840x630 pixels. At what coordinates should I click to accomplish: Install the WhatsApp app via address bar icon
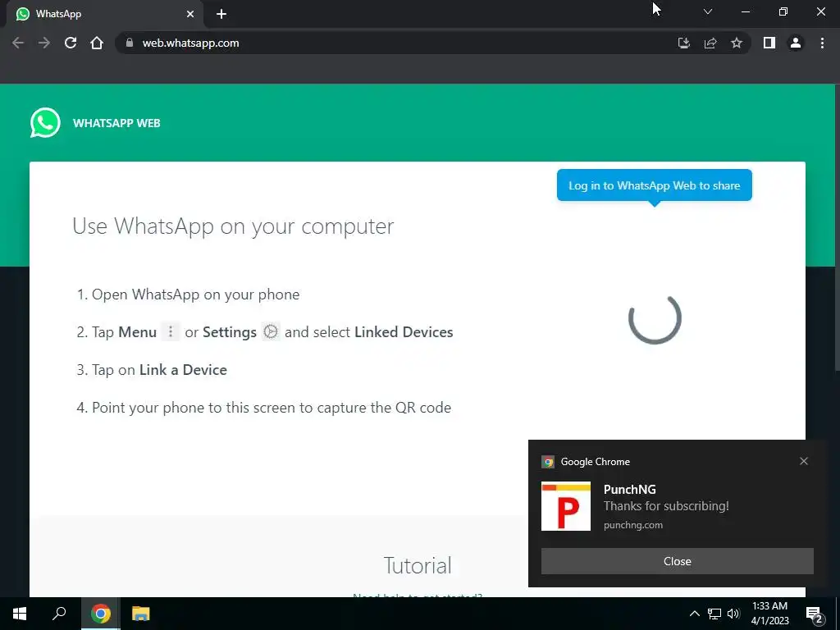pos(683,43)
